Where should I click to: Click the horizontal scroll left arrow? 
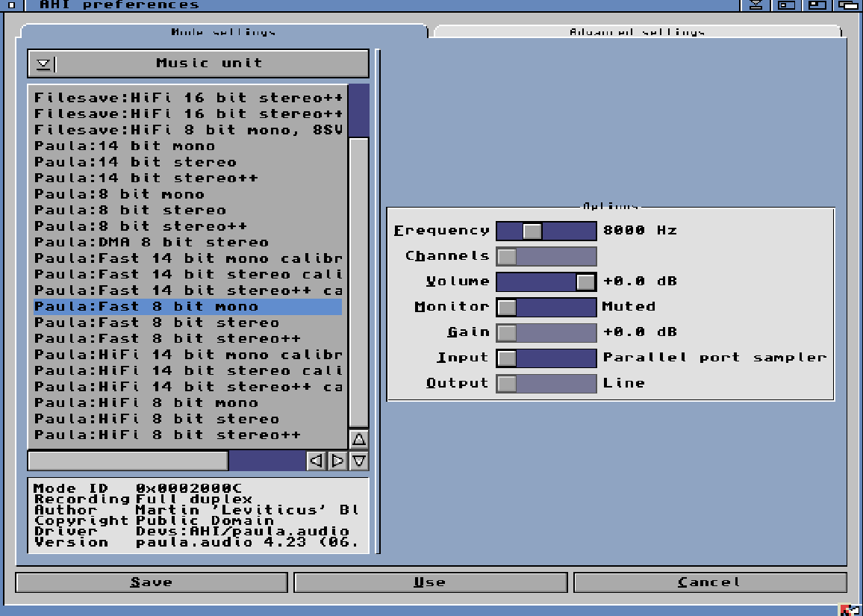(x=317, y=461)
